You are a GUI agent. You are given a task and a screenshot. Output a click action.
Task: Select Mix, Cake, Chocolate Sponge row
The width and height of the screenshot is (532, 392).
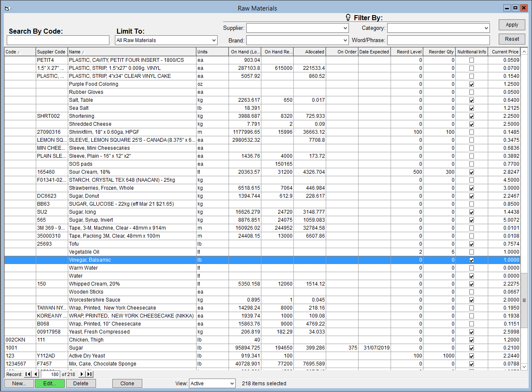pos(262,364)
